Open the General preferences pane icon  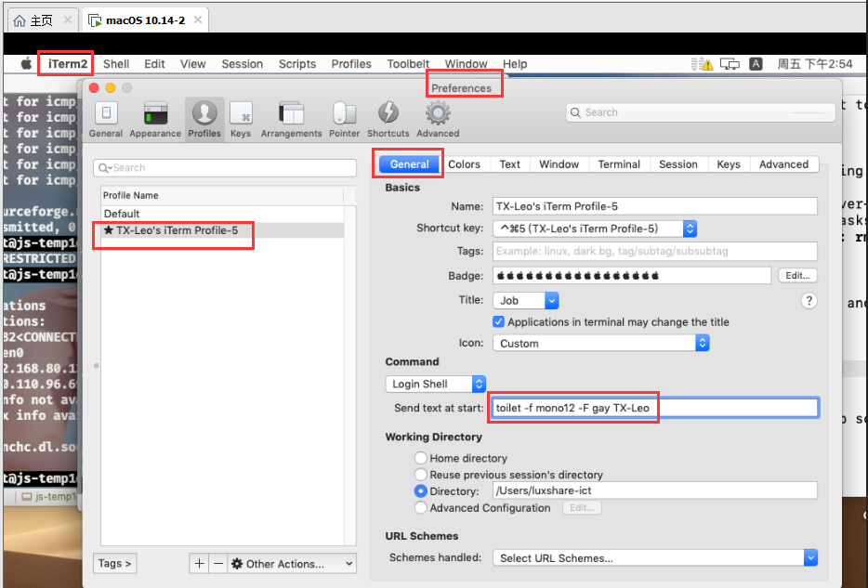click(106, 119)
